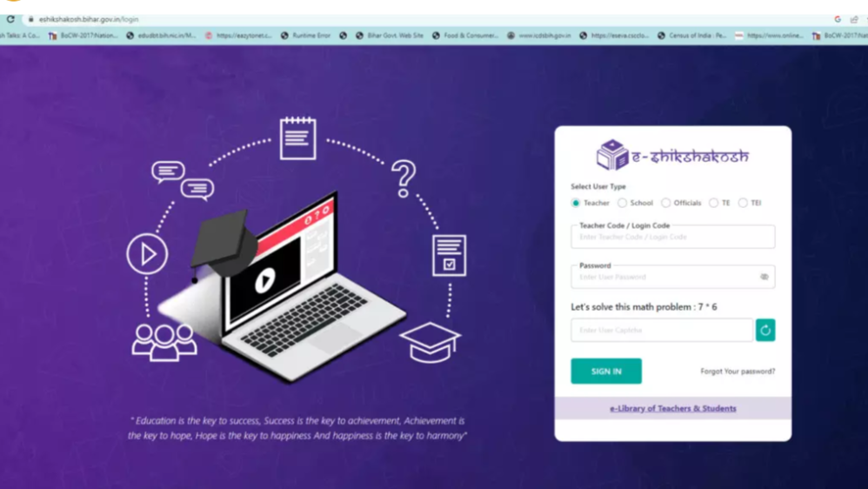Click the share icon in the address bar
Image resolution: width=868 pixels, height=489 pixels.
(x=854, y=19)
